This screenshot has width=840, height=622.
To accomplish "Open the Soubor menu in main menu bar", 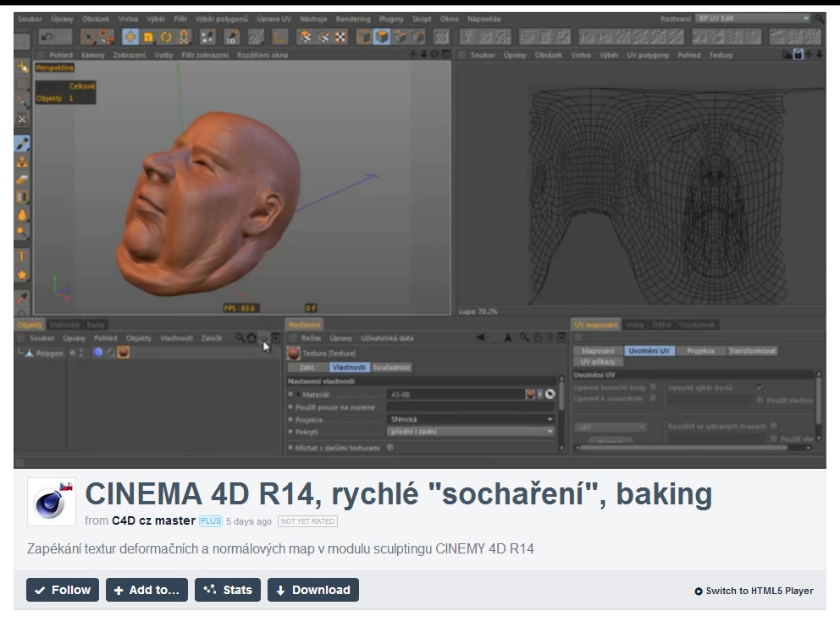I will coord(30,19).
